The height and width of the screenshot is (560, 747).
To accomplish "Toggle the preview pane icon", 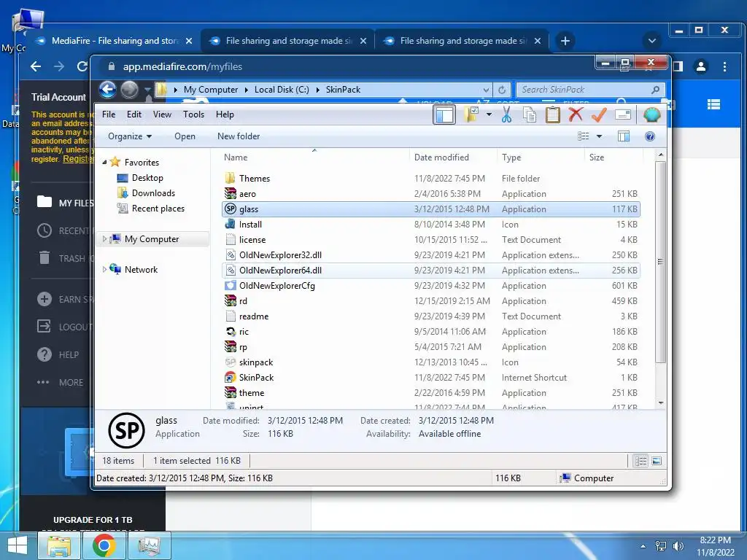I will [624, 136].
